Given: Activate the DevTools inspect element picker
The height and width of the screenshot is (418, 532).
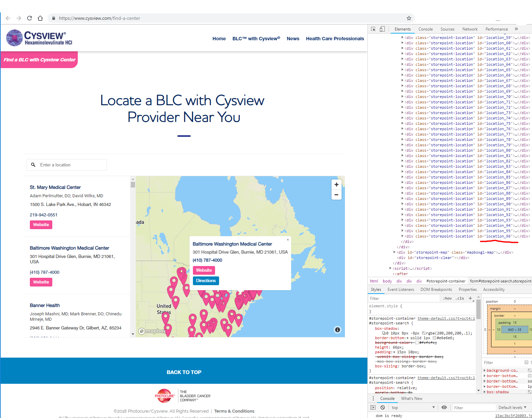Looking at the screenshot, I should (x=373, y=29).
